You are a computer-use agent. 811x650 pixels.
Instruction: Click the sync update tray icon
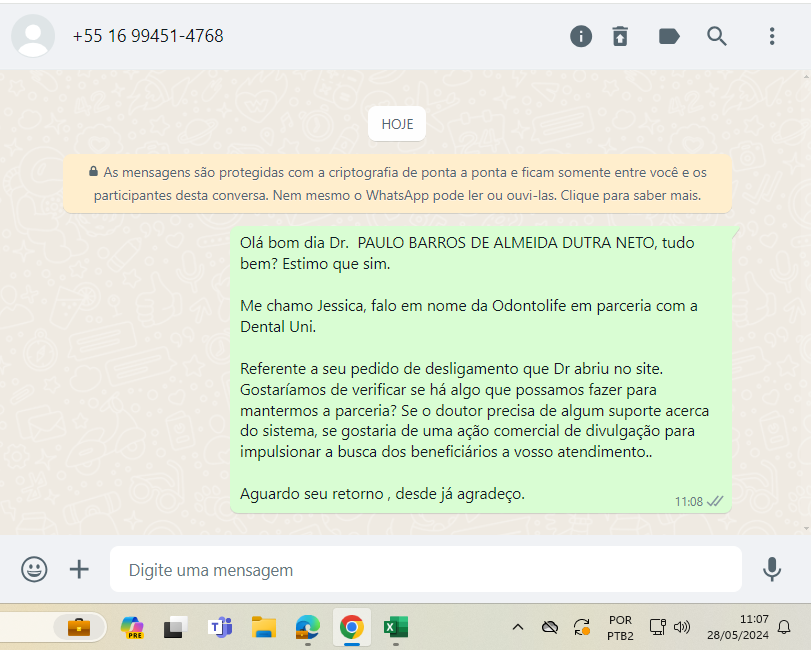coord(582,627)
